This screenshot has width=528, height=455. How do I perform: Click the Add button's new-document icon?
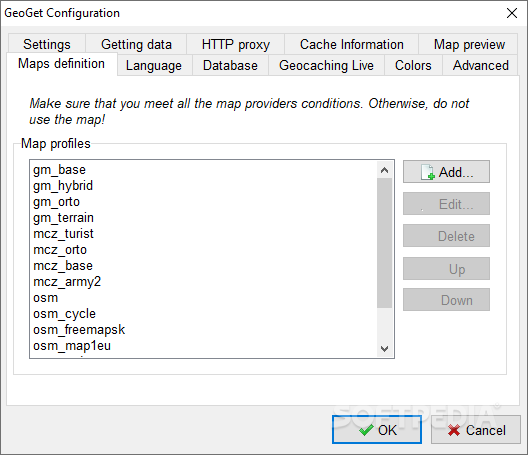tap(428, 172)
